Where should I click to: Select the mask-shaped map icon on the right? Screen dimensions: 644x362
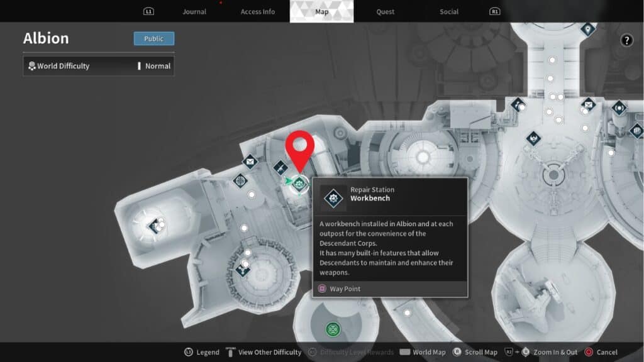[x=533, y=138]
